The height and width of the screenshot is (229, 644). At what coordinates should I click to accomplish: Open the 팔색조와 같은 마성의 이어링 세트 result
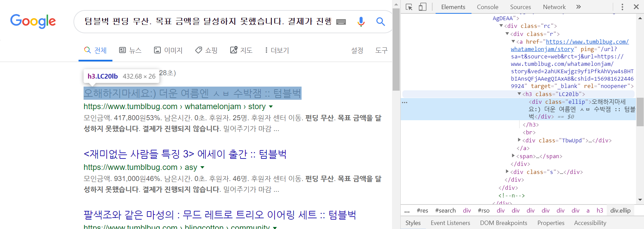coord(220,215)
